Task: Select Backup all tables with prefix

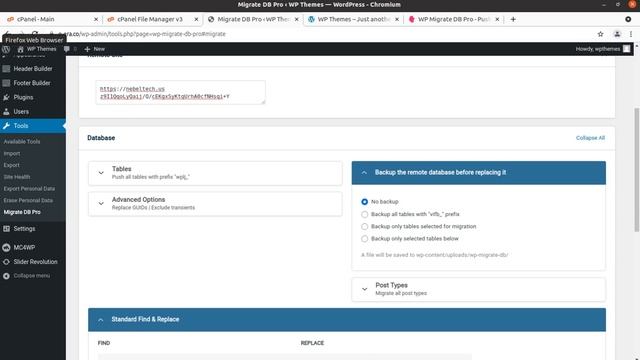Action: pyautogui.click(x=364, y=214)
